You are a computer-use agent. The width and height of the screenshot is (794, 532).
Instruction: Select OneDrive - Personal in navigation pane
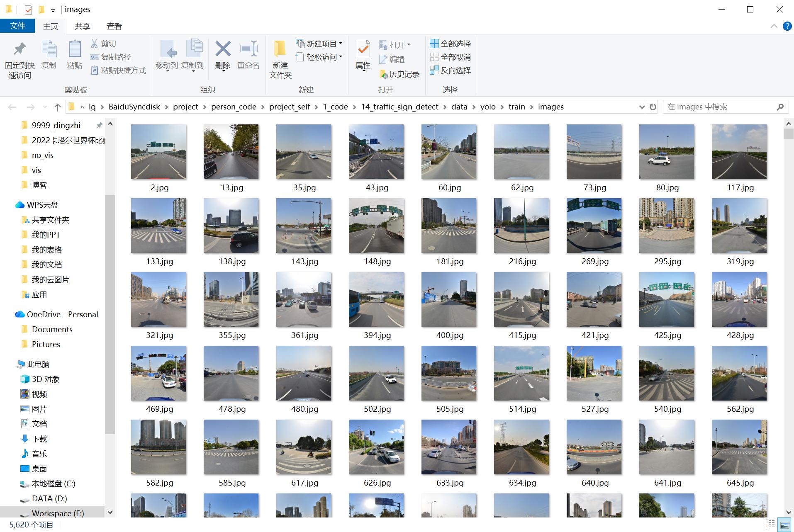pyautogui.click(x=62, y=314)
